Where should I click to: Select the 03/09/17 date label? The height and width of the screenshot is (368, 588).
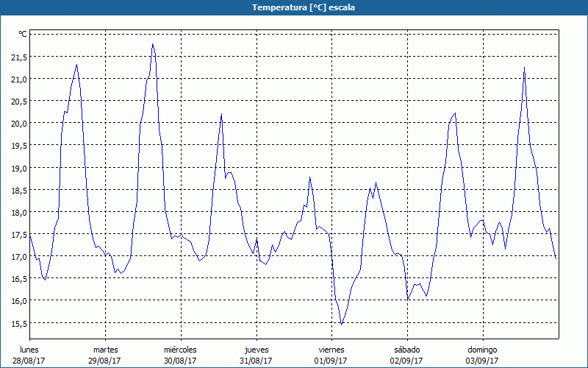tap(482, 361)
